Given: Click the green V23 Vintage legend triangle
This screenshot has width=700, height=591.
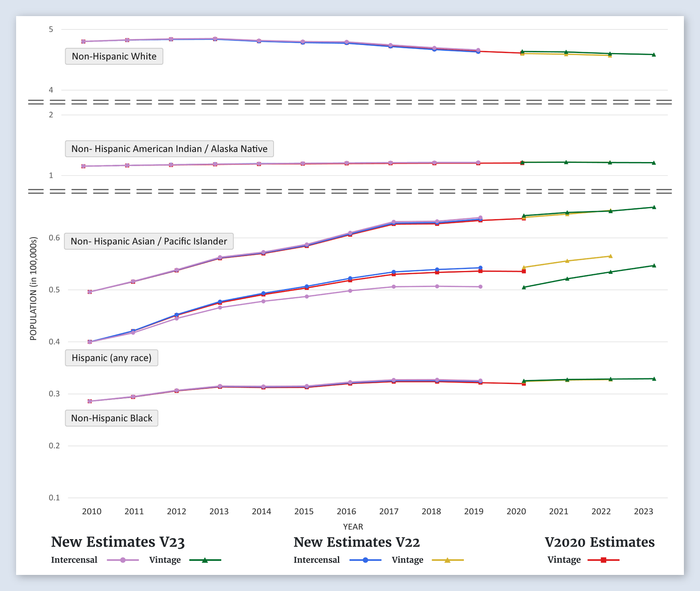Looking at the screenshot, I should [x=205, y=560].
